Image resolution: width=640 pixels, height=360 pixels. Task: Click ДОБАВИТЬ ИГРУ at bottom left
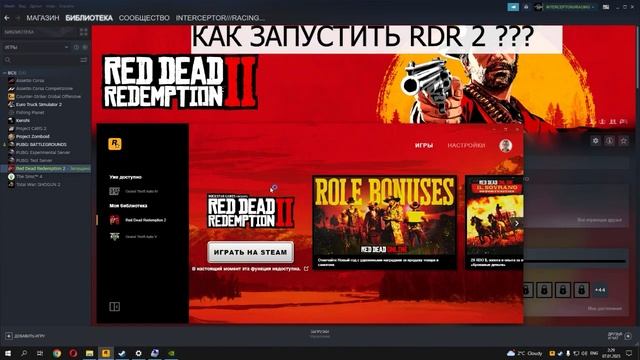click(25, 336)
